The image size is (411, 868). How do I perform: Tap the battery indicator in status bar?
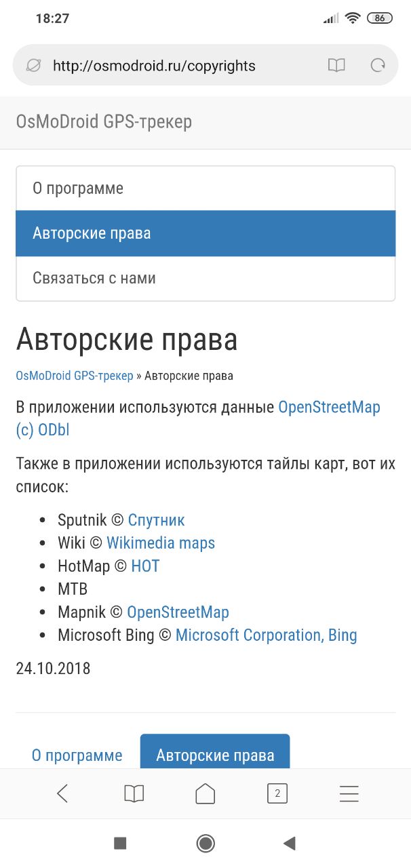pyautogui.click(x=379, y=18)
